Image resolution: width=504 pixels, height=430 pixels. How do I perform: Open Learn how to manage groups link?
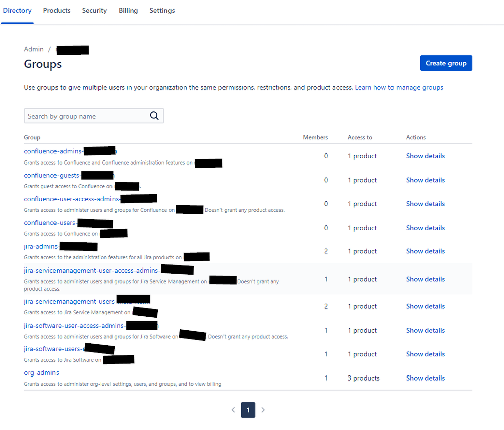point(399,87)
